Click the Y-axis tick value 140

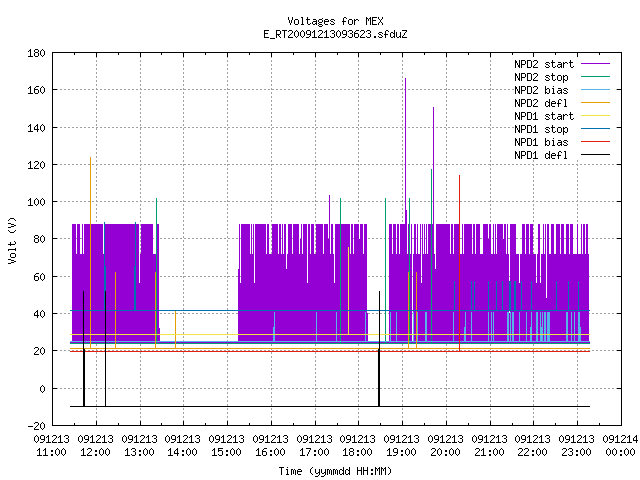36,128
